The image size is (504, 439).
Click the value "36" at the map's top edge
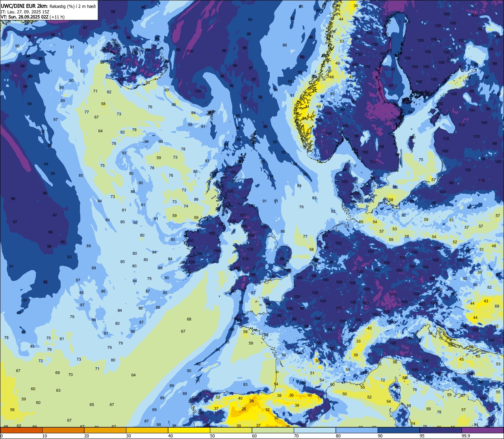tap(356, 6)
